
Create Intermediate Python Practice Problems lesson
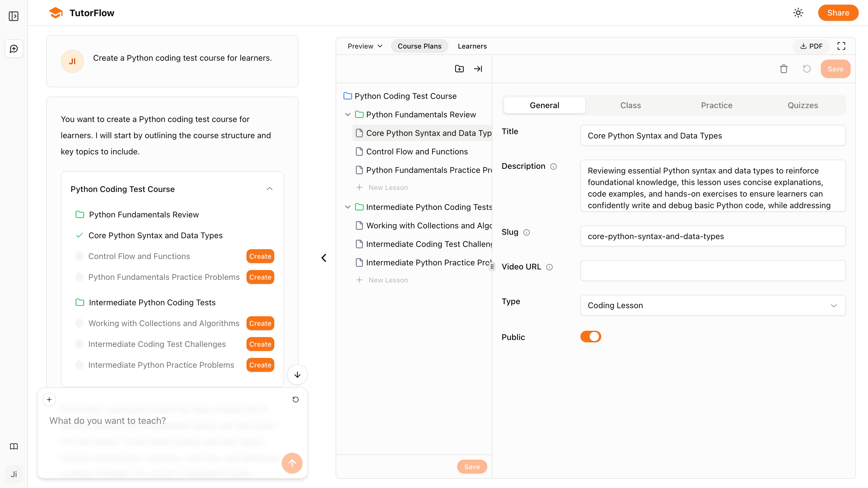coord(260,365)
